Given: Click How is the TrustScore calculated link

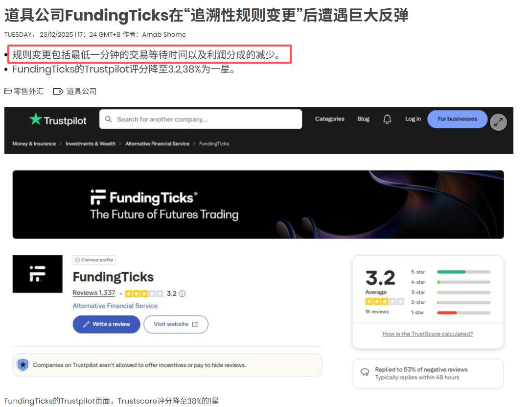Looking at the screenshot, I should [427, 334].
